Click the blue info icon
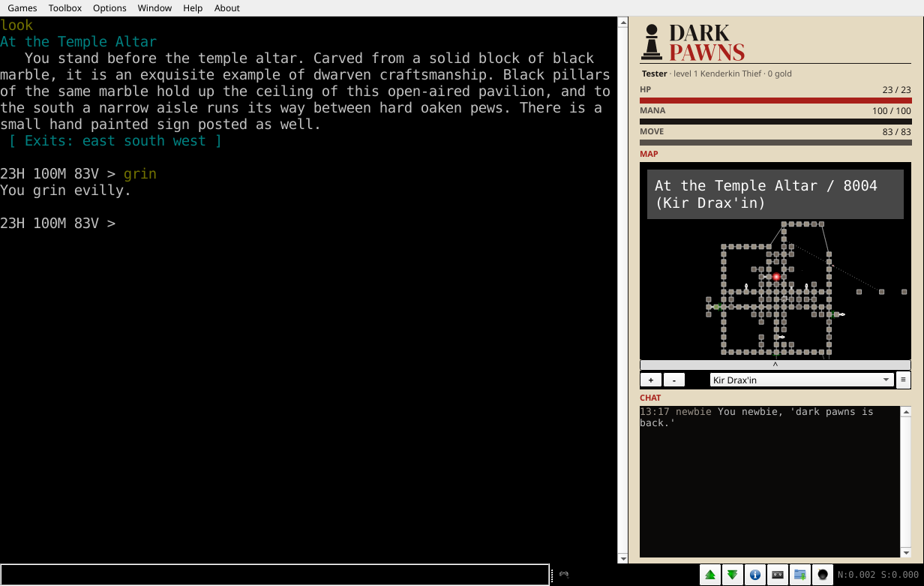The width and height of the screenshot is (924, 586). coord(755,575)
